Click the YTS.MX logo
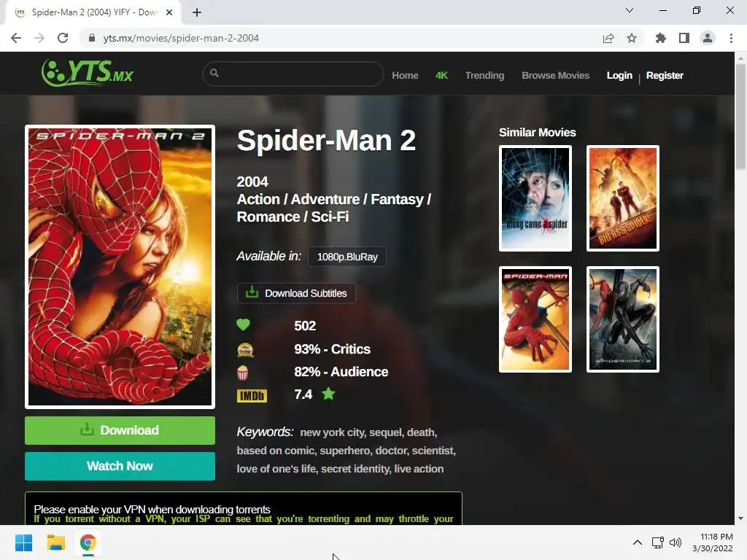Screen dimensions: 747x560 [88, 72]
